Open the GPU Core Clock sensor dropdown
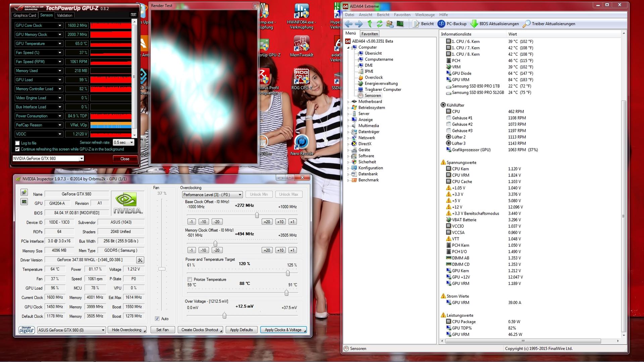Image resolution: width=644 pixels, height=362 pixels. (x=60, y=25)
